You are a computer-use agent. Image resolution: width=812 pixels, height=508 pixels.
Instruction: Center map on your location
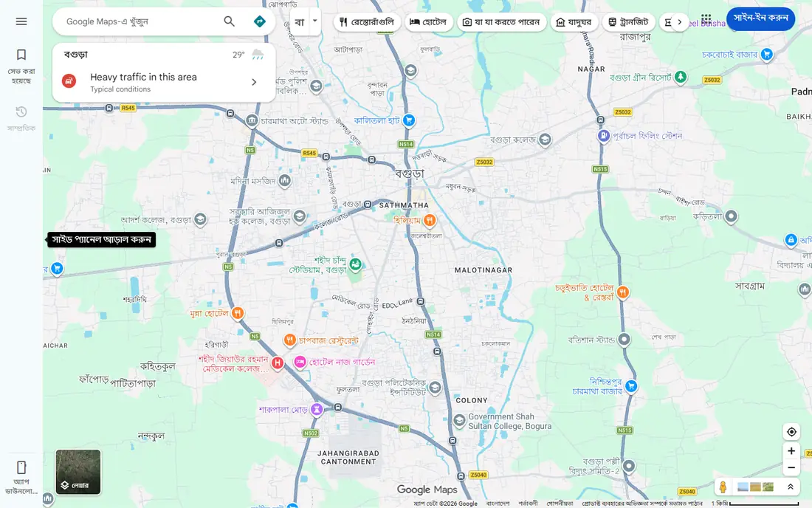point(791,432)
